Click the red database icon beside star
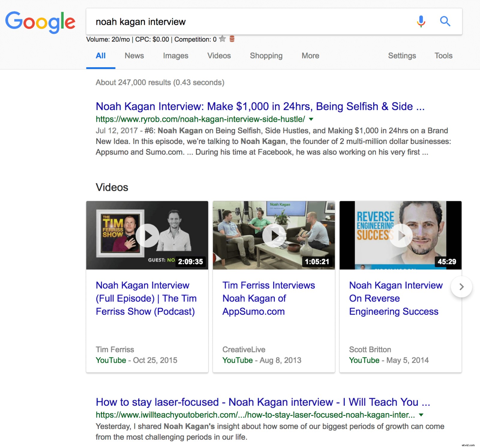Image resolution: width=480 pixels, height=448 pixels. point(232,39)
